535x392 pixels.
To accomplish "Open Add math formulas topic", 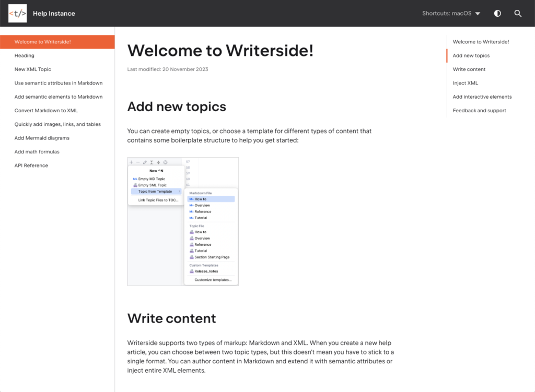I will (x=37, y=152).
